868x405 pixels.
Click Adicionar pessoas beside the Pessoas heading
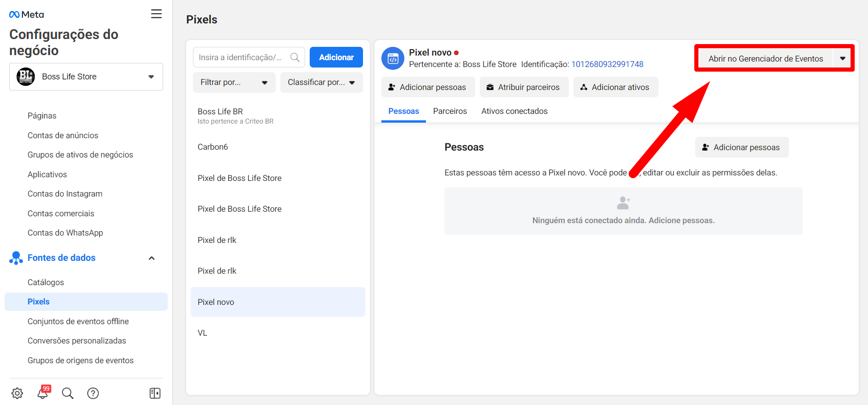[742, 147]
